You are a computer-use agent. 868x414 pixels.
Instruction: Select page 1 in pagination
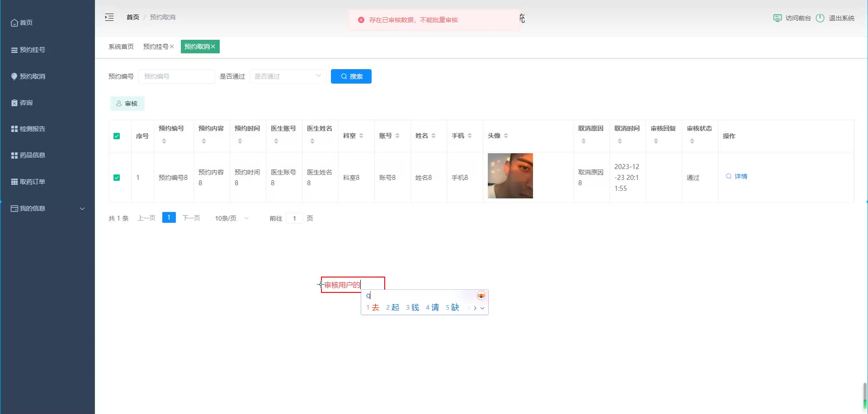169,217
